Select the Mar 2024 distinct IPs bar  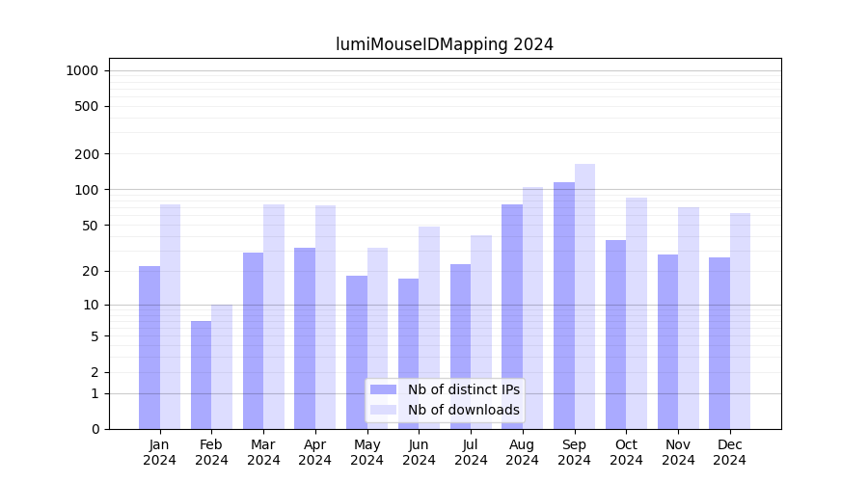(x=253, y=340)
